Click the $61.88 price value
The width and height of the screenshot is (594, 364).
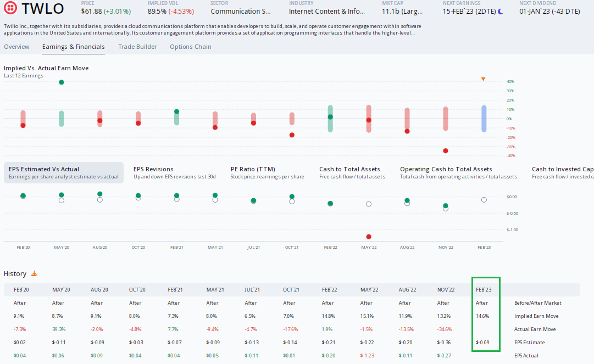coord(91,12)
